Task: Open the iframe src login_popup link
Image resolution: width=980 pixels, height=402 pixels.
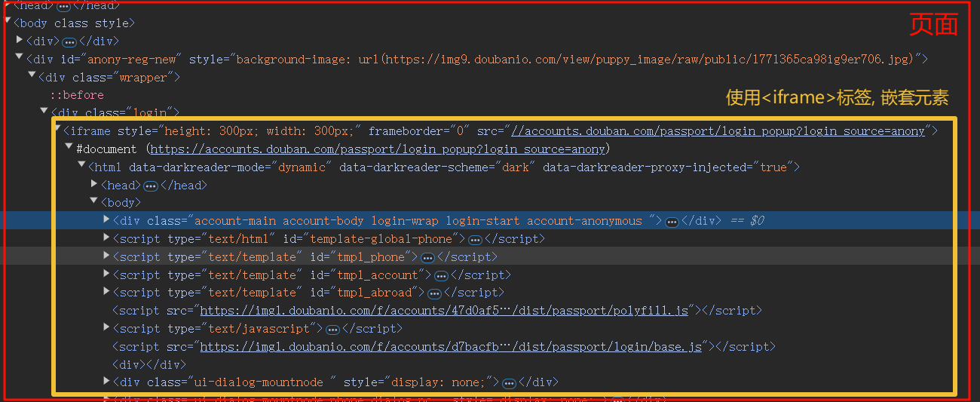Action: pos(718,131)
